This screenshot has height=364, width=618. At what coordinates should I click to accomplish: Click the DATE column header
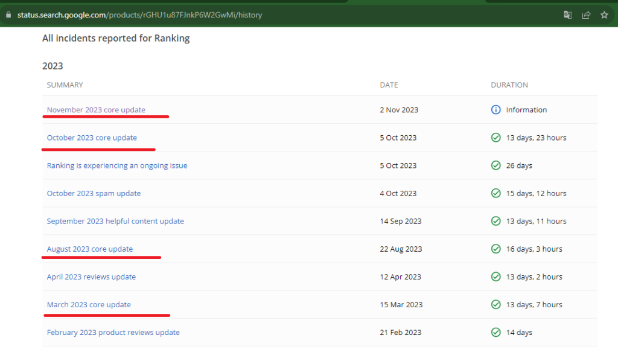pyautogui.click(x=389, y=85)
